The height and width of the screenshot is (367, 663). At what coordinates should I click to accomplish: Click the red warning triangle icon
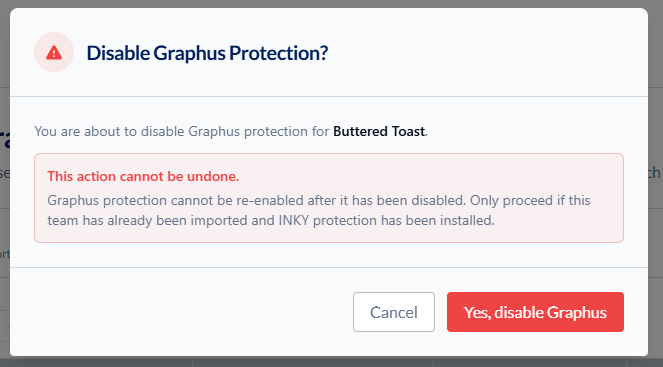[x=54, y=53]
